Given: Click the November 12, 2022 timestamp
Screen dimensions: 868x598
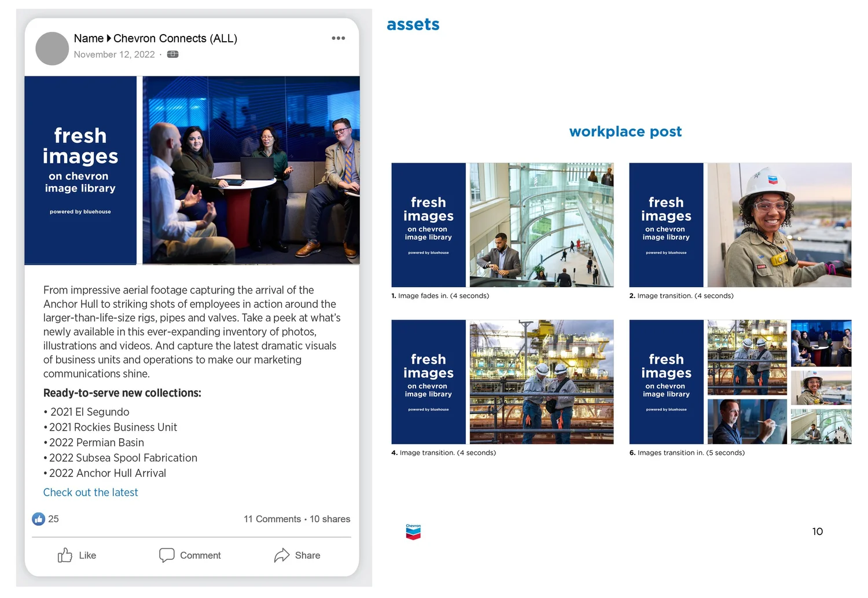Looking at the screenshot, I should coord(115,54).
